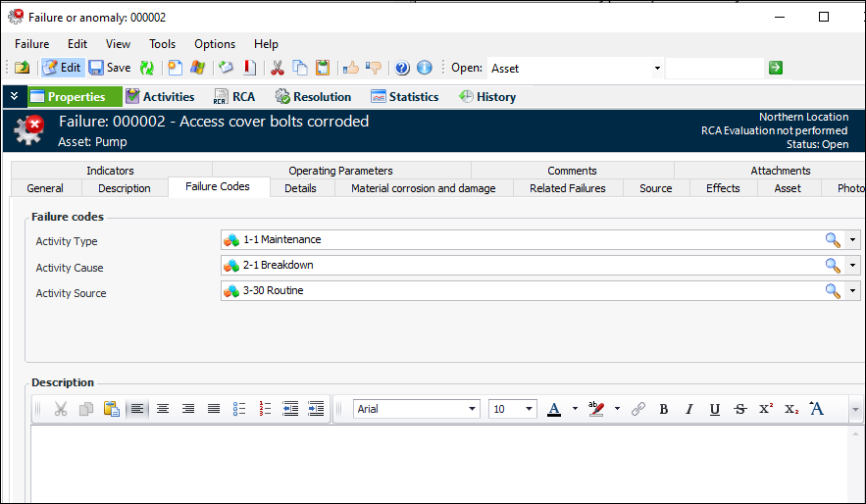Viewport: 866px width, 504px height.
Task: Toggle left alignment in description editor
Action: pos(137,409)
